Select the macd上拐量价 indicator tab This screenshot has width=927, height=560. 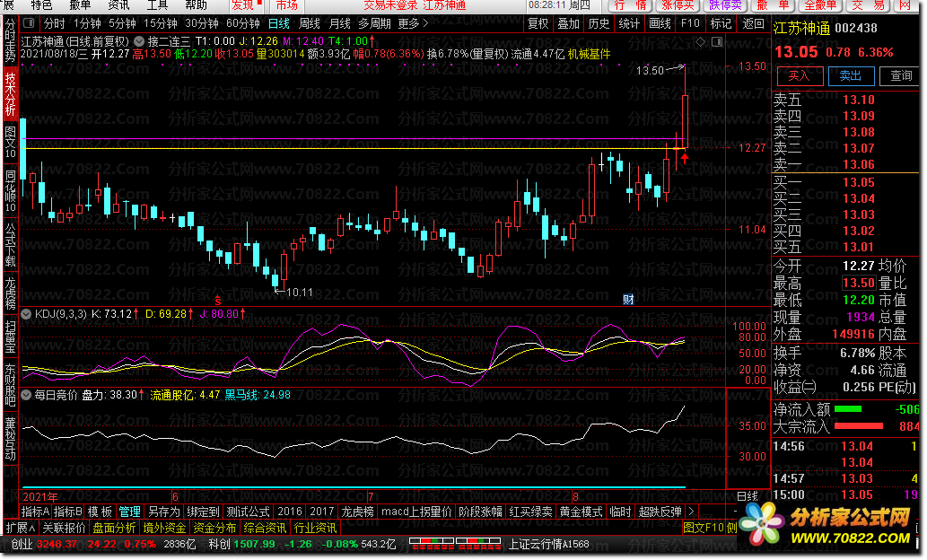pos(416,512)
